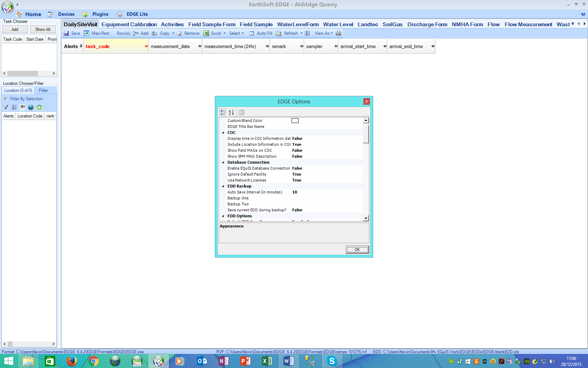Click the green plus add location icon
The height and width of the screenshot is (368, 588).
pos(39,107)
